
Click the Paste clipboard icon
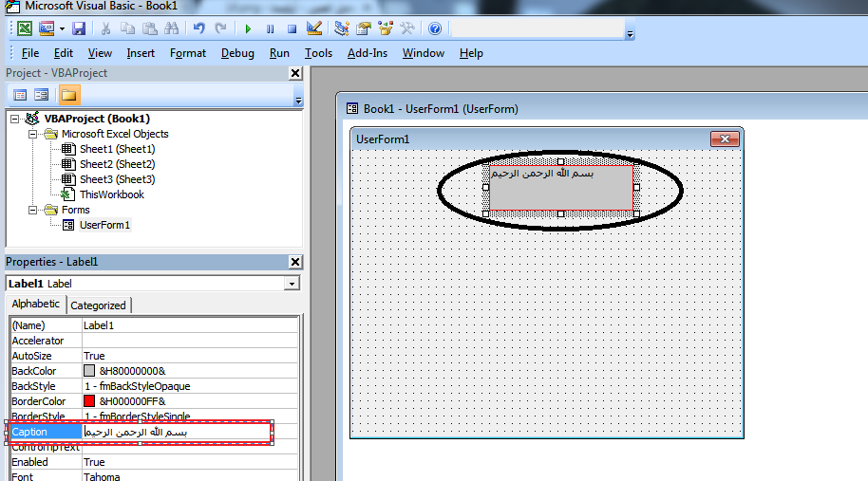click(149, 28)
